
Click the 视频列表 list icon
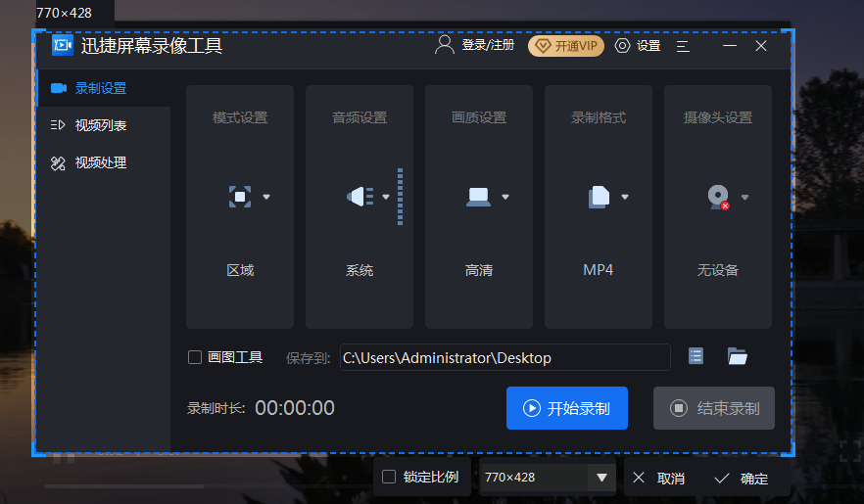coord(58,125)
